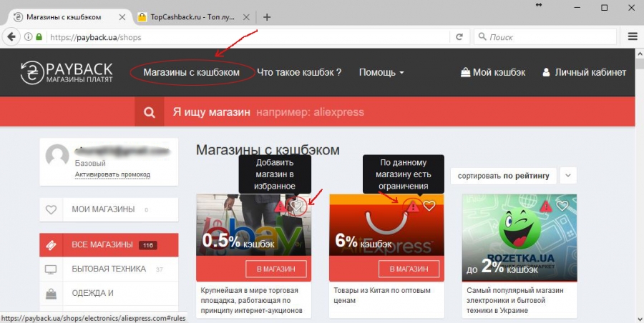Click В МАГАЗИН button for eBay
This screenshot has height=323, width=644.
point(276,269)
